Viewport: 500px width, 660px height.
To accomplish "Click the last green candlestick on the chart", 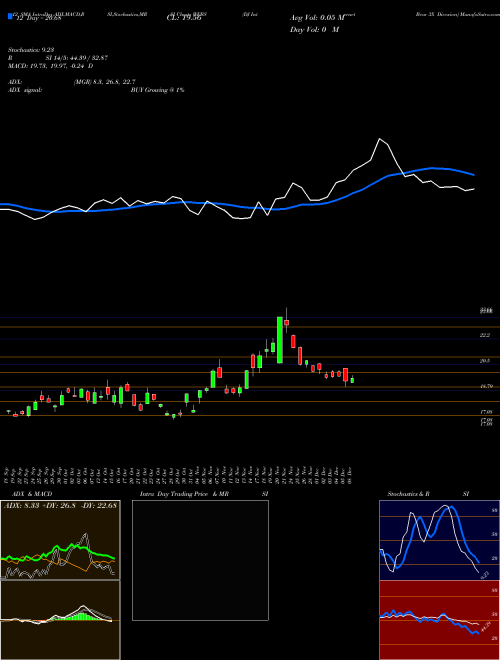I will pyautogui.click(x=352, y=380).
